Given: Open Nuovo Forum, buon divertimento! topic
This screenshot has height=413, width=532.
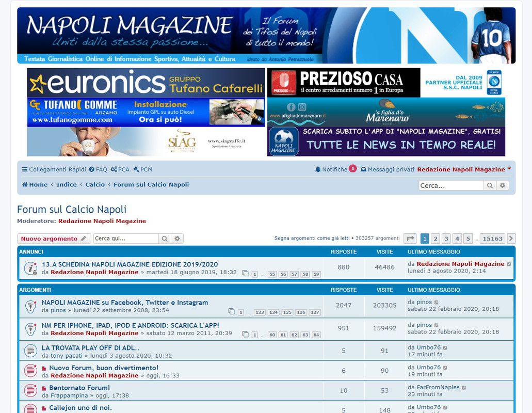Looking at the screenshot, I should (x=104, y=368).
